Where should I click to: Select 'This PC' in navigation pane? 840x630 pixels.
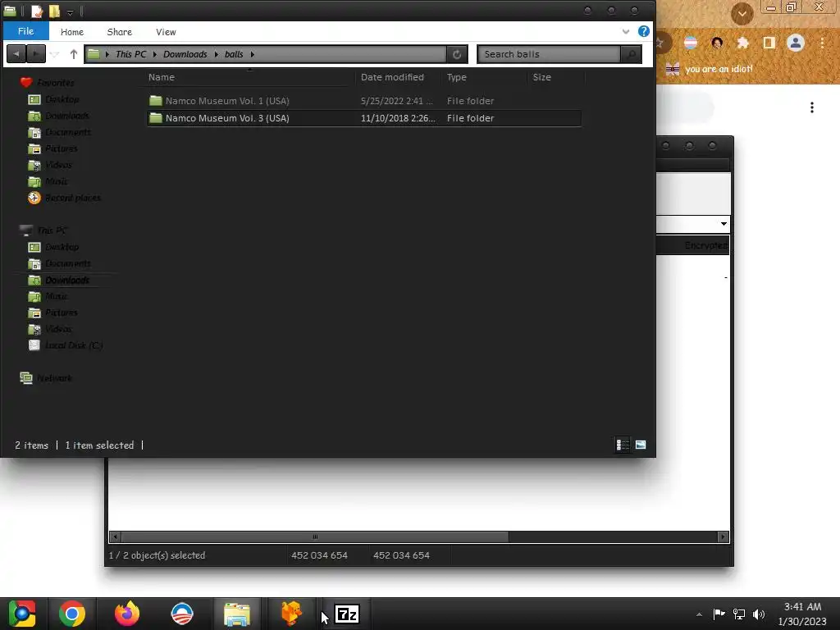(44, 231)
